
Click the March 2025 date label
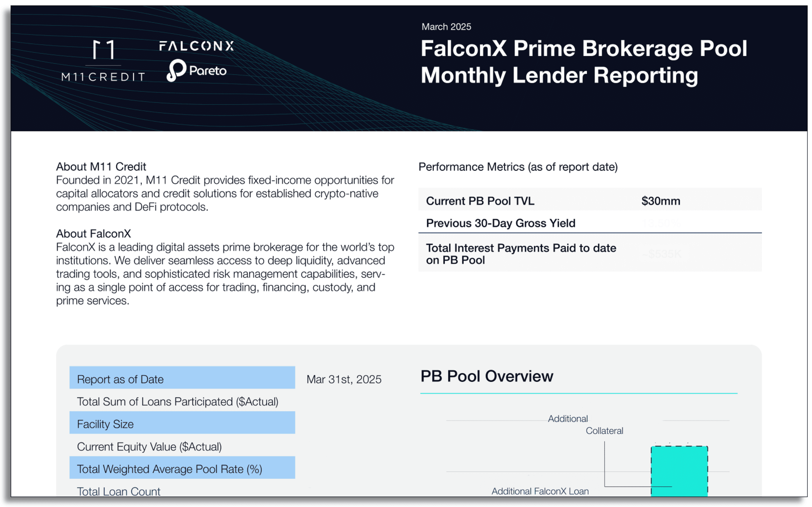pyautogui.click(x=446, y=26)
